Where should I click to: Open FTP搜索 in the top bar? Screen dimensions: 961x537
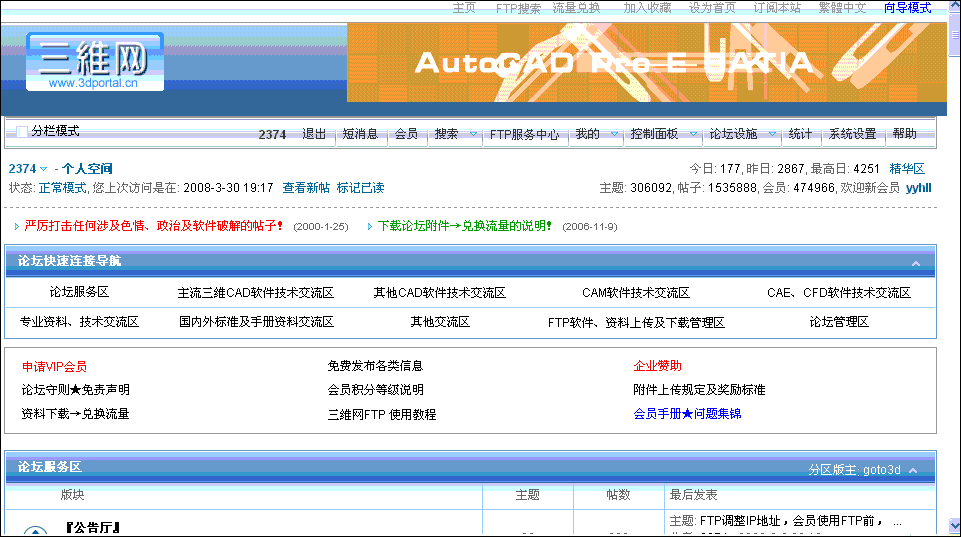518,8
